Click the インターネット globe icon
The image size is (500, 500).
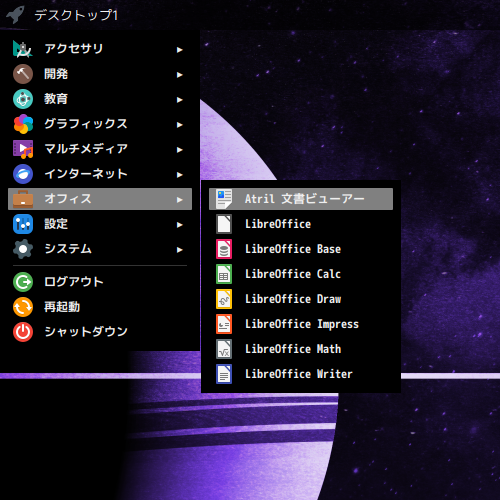[x=23, y=174]
